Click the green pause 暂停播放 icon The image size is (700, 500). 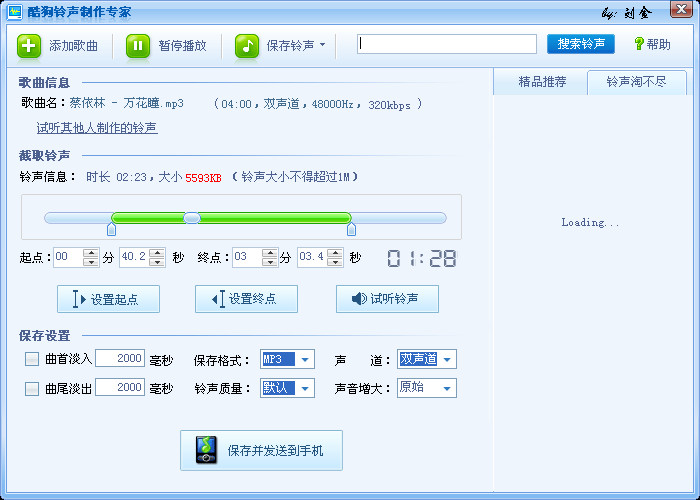tap(138, 45)
